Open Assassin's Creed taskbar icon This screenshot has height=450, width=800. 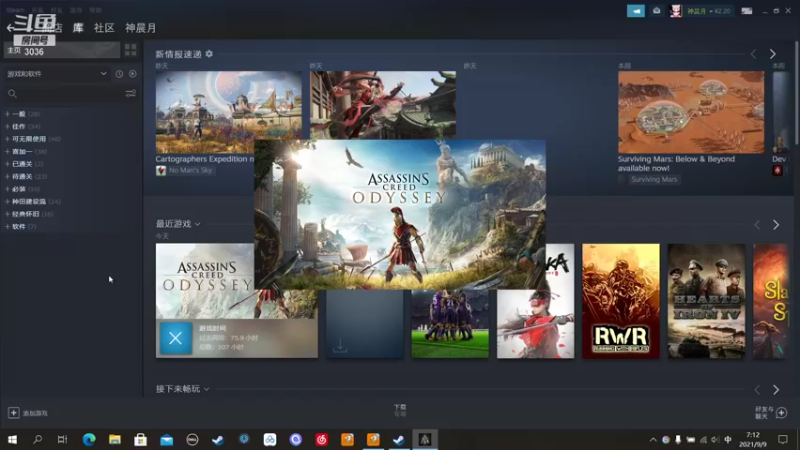pos(425,439)
